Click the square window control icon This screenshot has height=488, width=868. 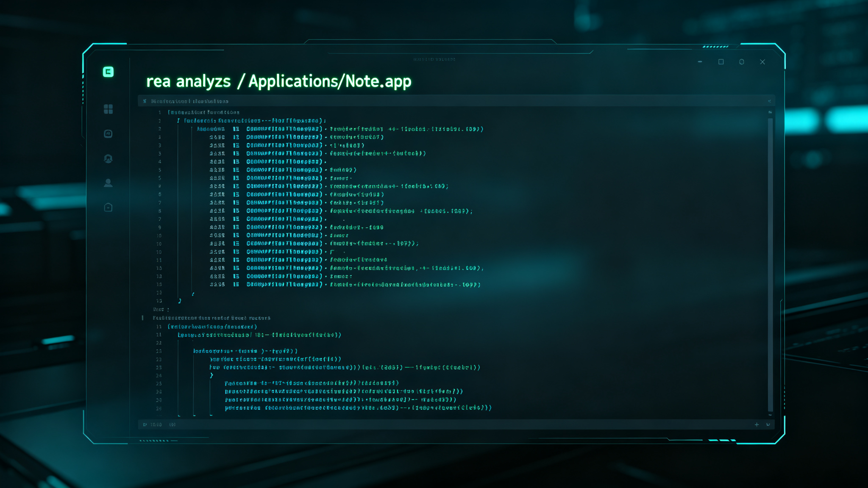click(721, 62)
